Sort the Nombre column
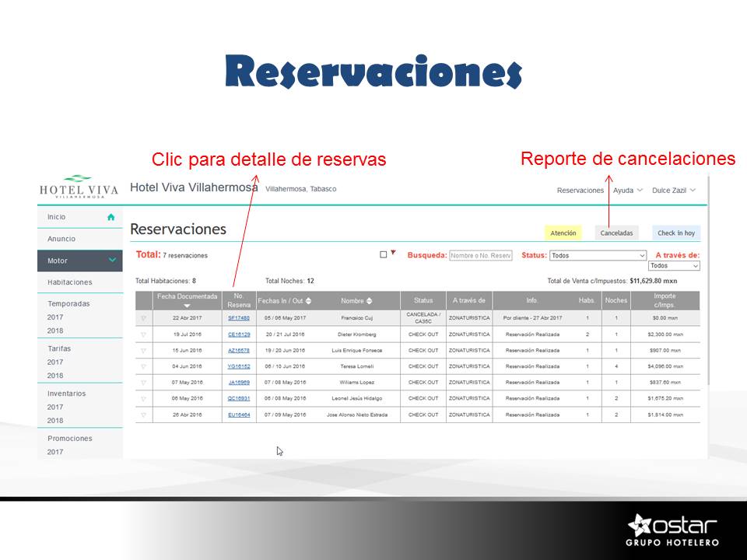 (369, 301)
